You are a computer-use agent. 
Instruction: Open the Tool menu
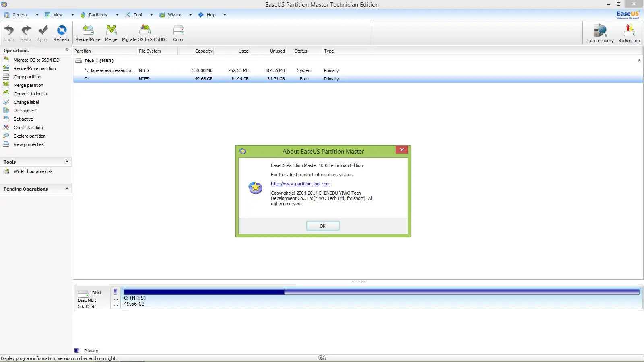[x=138, y=15]
